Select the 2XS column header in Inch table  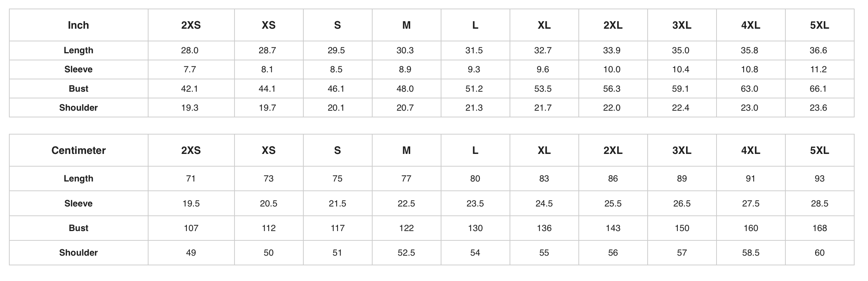tap(191, 25)
